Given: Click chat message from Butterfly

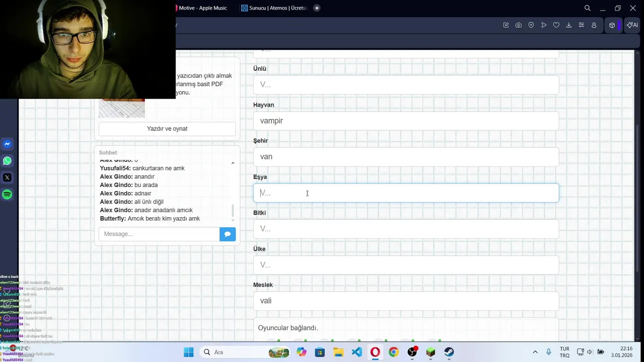Looking at the screenshot, I should 150,219.
